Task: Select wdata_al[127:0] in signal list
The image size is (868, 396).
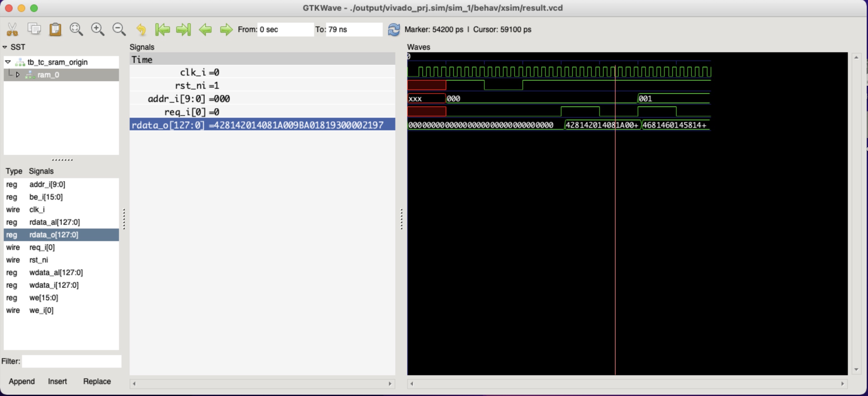Action: pyautogui.click(x=61, y=272)
